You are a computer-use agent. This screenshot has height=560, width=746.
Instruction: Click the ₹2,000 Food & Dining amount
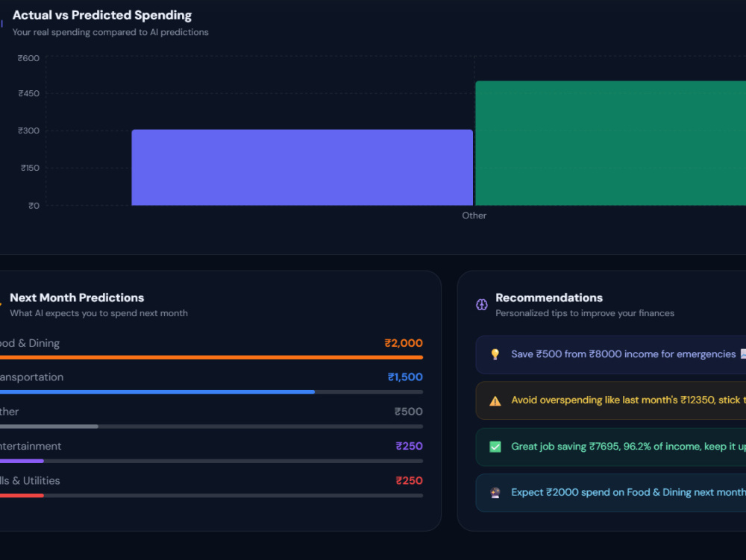point(404,343)
